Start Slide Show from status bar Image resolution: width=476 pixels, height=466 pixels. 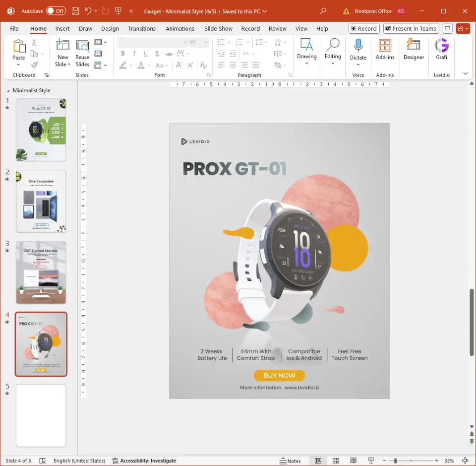point(371,461)
